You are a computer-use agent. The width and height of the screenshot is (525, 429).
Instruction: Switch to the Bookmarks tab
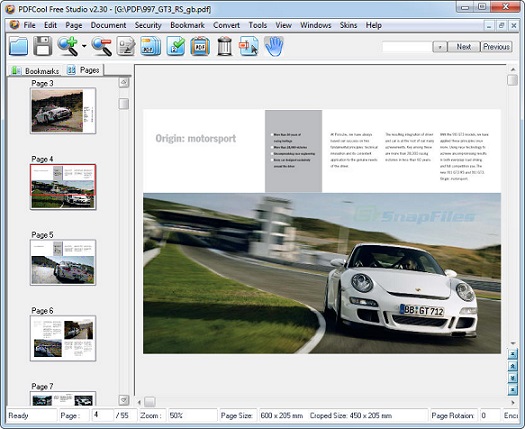(35, 71)
